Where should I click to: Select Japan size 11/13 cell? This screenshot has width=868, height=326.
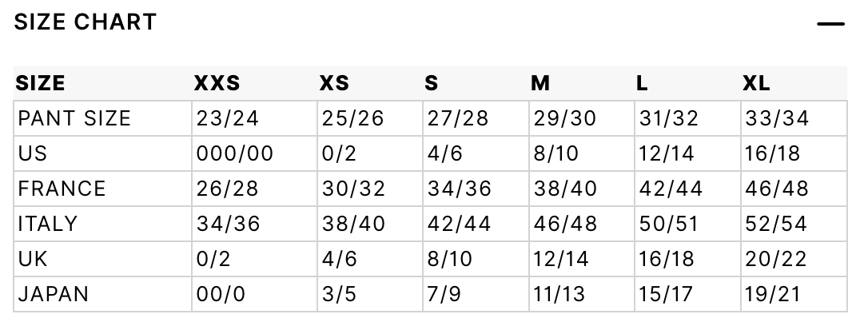559,294
